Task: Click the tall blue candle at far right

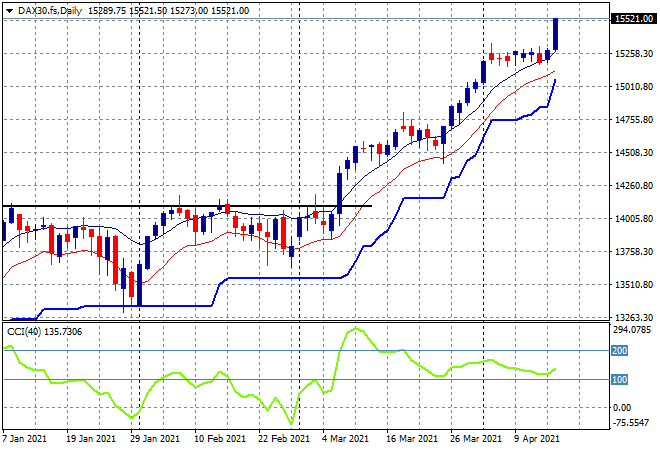Action: tap(555, 34)
